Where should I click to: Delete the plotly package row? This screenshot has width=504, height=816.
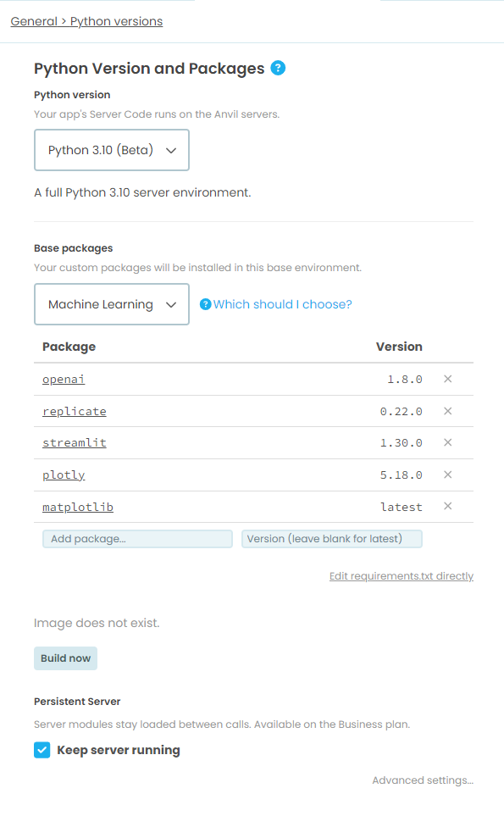(x=447, y=475)
